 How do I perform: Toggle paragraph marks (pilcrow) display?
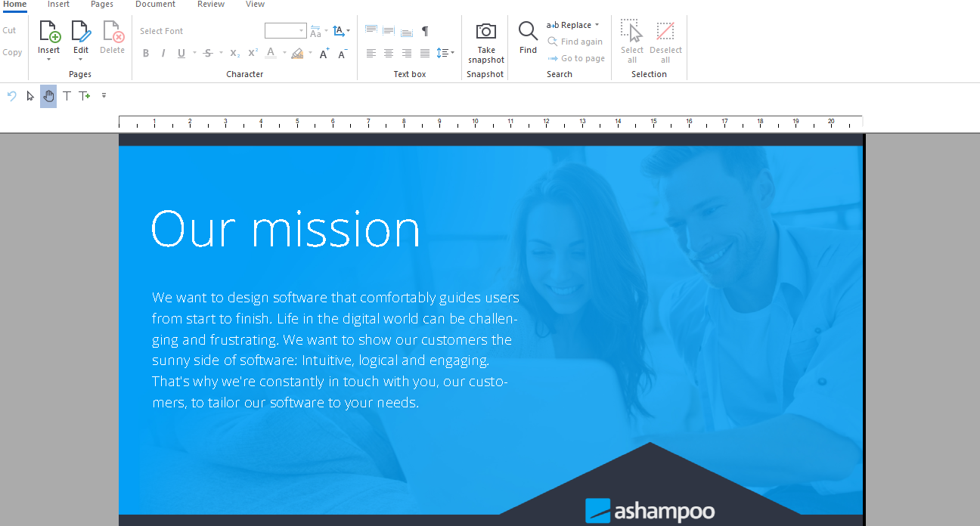[x=425, y=31]
